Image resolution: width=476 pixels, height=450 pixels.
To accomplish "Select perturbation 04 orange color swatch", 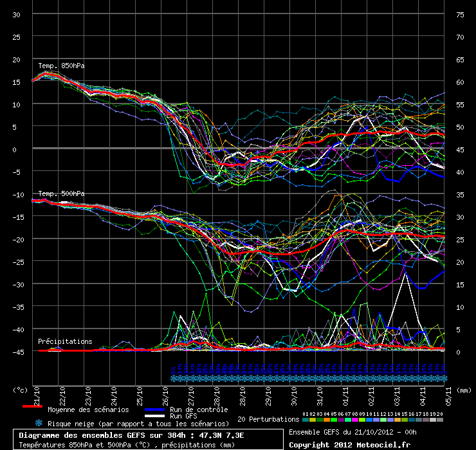I will tap(327, 419).
